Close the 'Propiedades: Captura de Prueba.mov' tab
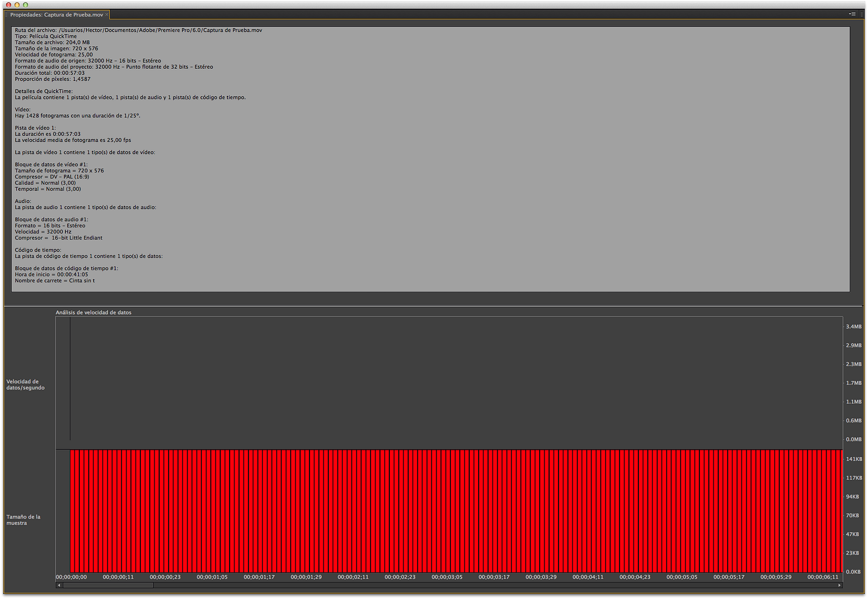 [x=107, y=15]
